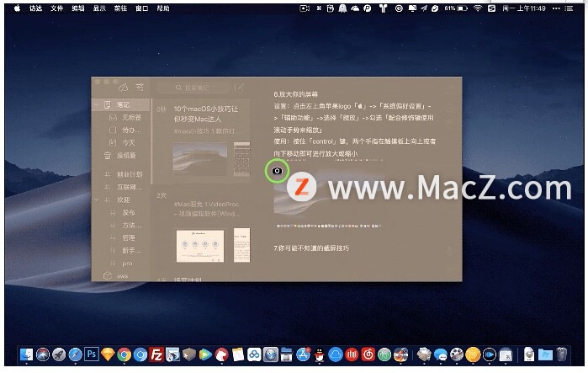Select the 创业计划 tag

121,174
